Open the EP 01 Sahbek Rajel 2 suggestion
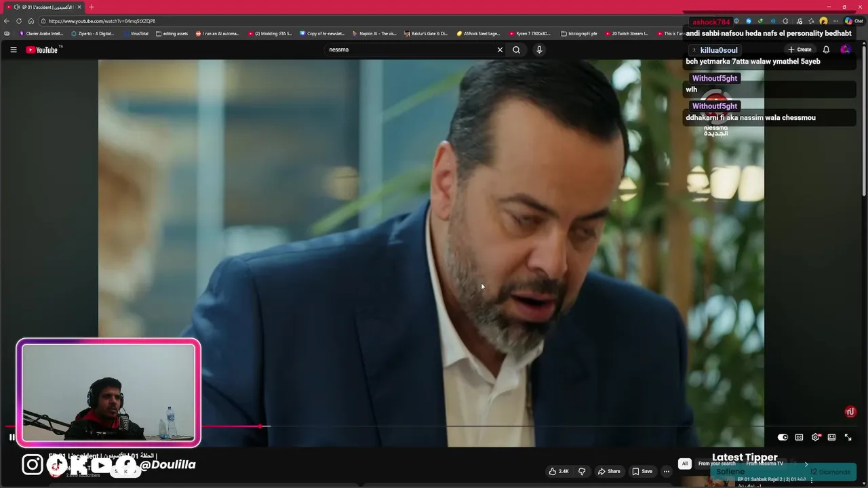This screenshot has width=868, height=488. pos(772,480)
